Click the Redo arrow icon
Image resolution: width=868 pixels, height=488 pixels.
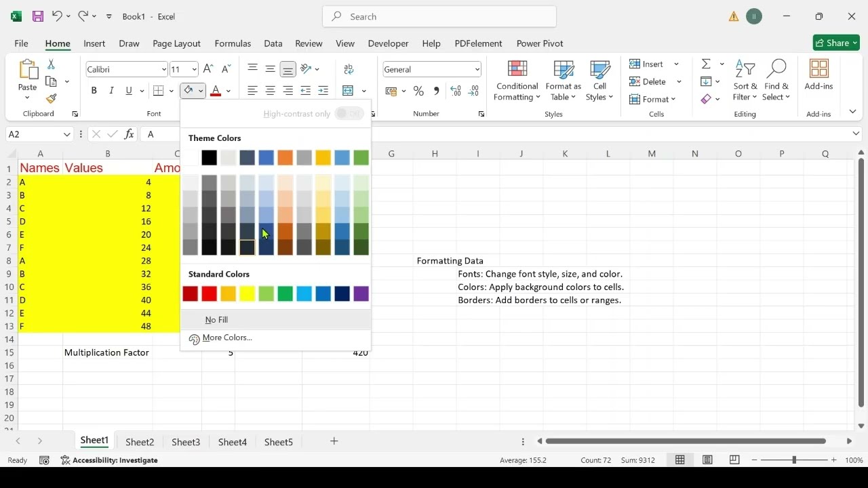point(83,16)
